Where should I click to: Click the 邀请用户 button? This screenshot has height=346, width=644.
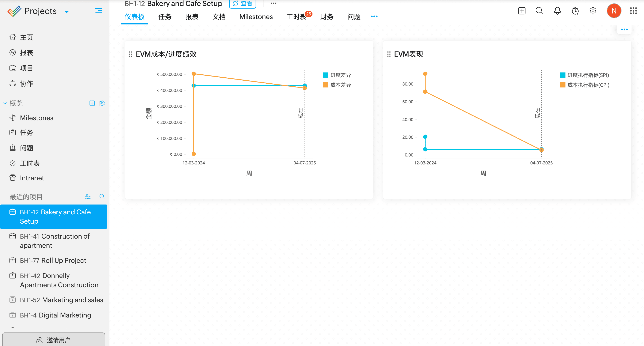[53, 340]
